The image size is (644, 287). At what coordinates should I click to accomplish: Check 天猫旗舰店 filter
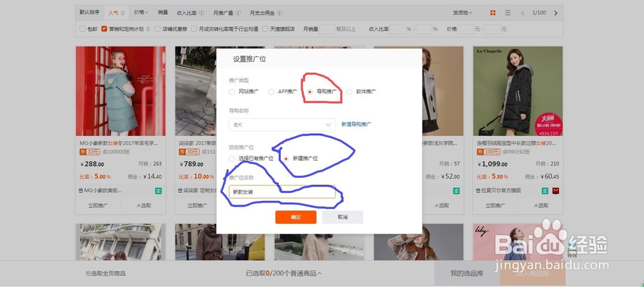(265, 29)
